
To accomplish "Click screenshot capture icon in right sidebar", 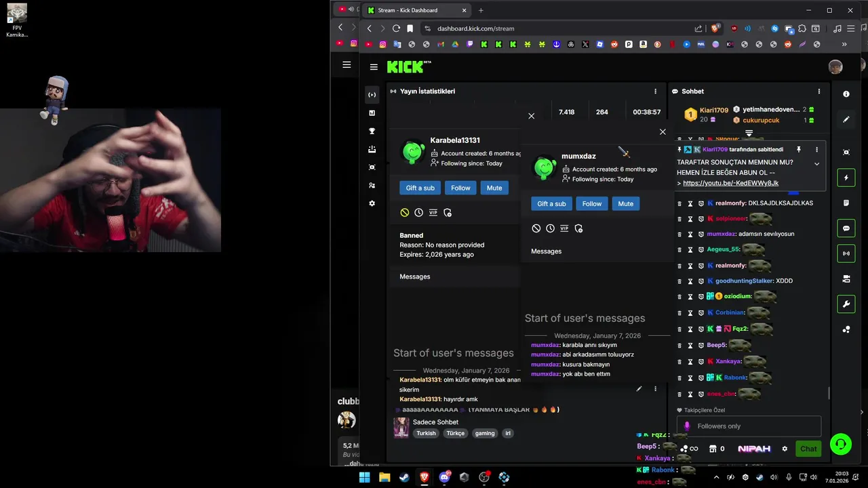I will click(x=846, y=152).
